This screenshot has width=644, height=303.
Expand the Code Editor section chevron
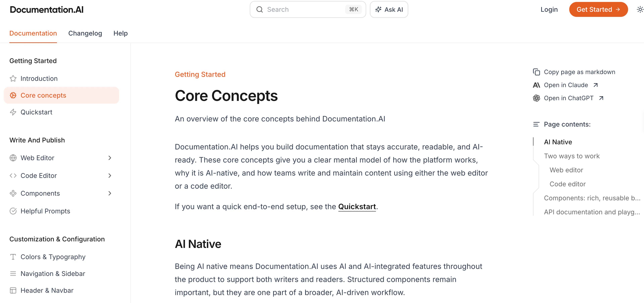[110, 176]
